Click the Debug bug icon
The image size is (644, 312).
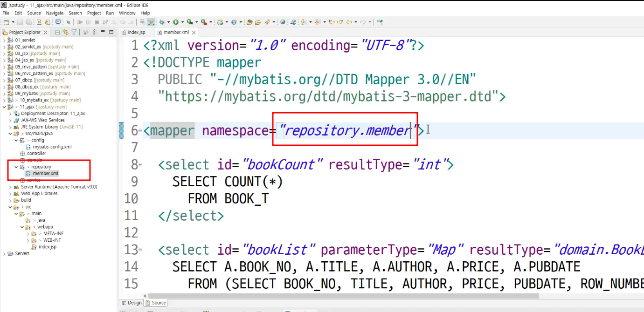162,22
